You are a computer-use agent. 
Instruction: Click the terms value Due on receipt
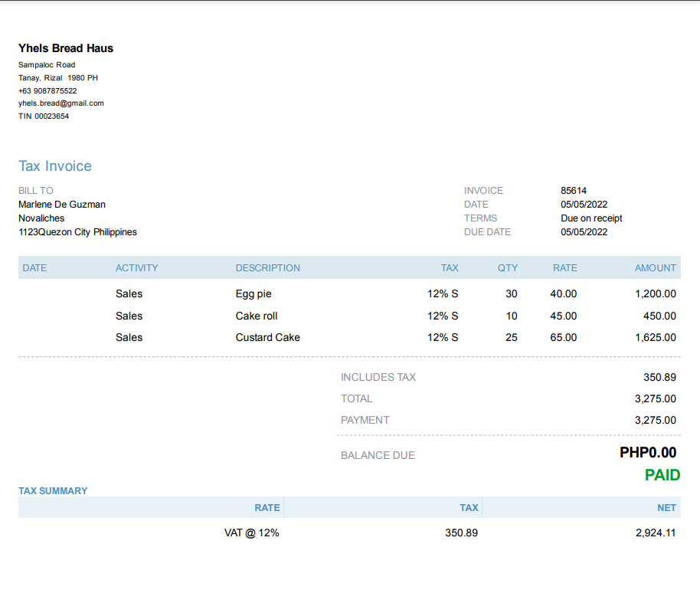[x=591, y=218]
